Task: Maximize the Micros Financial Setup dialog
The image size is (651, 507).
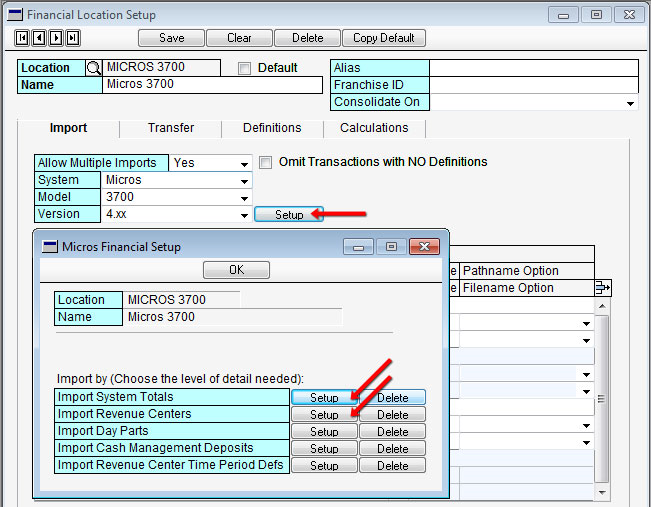Action: coord(391,247)
